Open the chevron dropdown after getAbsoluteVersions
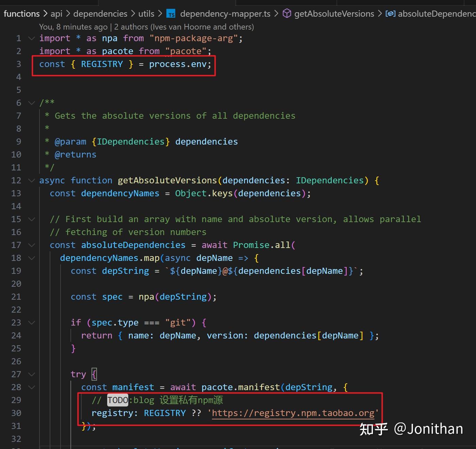 [x=380, y=14]
